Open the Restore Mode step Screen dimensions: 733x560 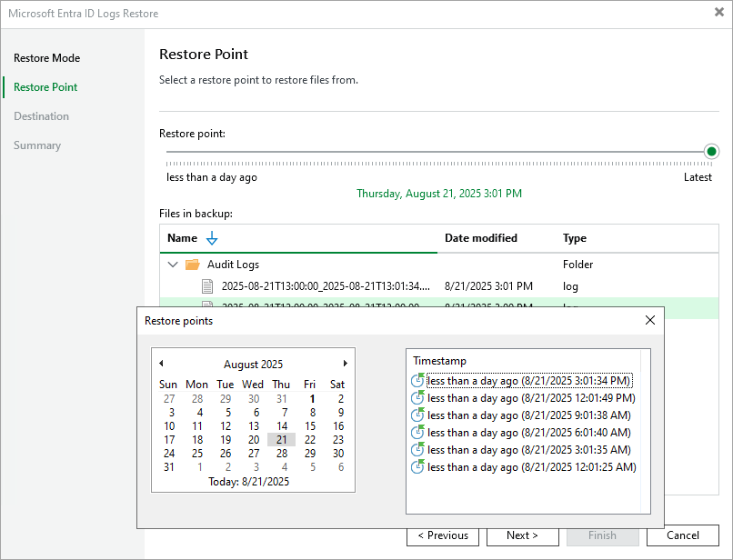[46, 58]
